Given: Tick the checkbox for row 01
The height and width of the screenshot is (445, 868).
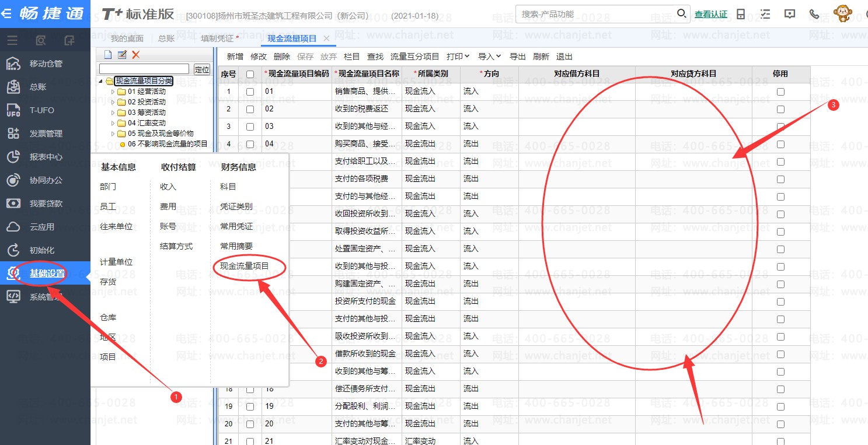Looking at the screenshot, I should pyautogui.click(x=250, y=92).
